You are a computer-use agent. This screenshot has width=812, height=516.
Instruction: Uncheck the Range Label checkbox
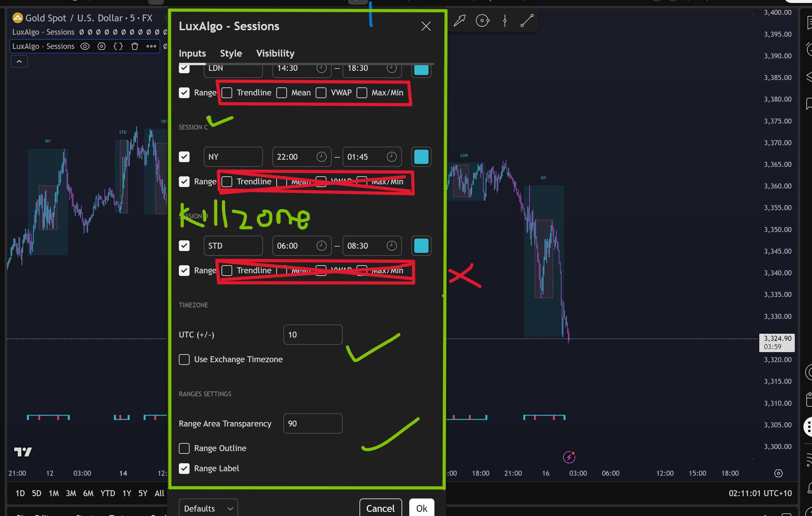pos(184,468)
